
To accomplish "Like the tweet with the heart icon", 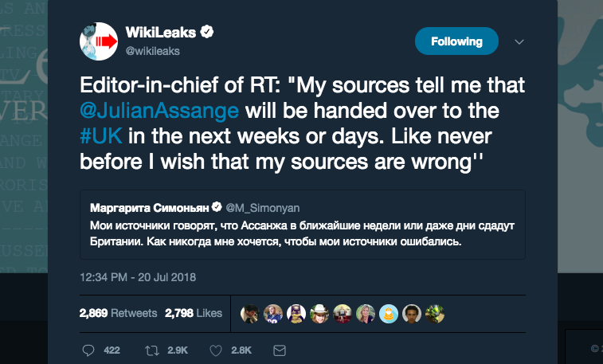I will coord(216,350).
